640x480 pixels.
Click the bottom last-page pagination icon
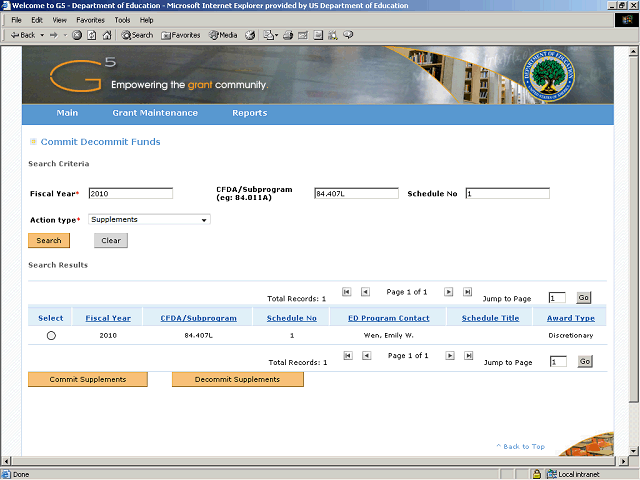click(469, 356)
